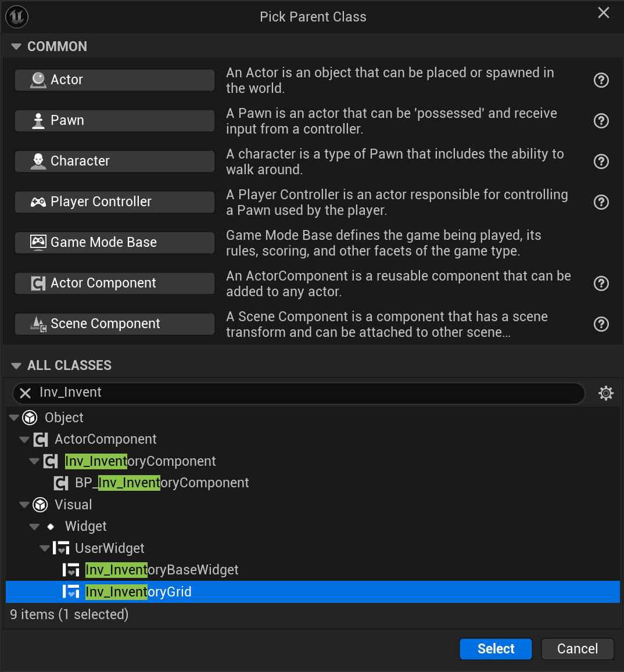Clear the class search text

26,393
